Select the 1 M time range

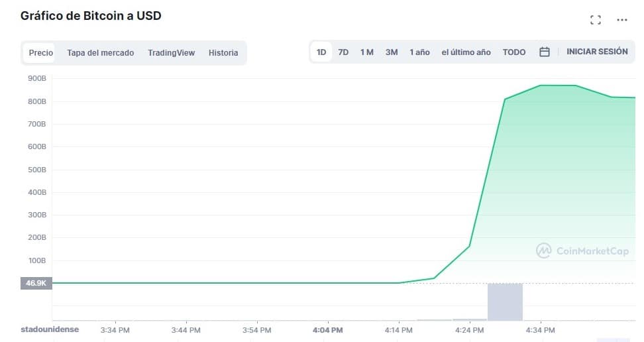click(x=367, y=52)
